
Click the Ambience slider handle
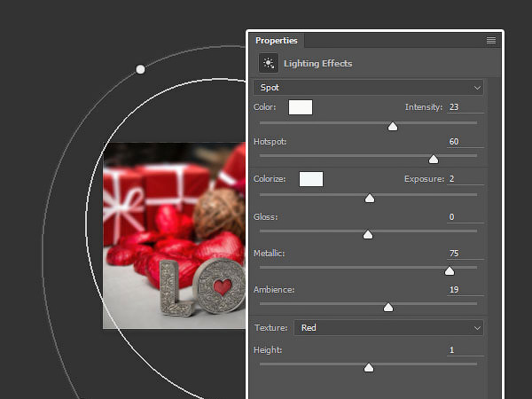coord(388,308)
